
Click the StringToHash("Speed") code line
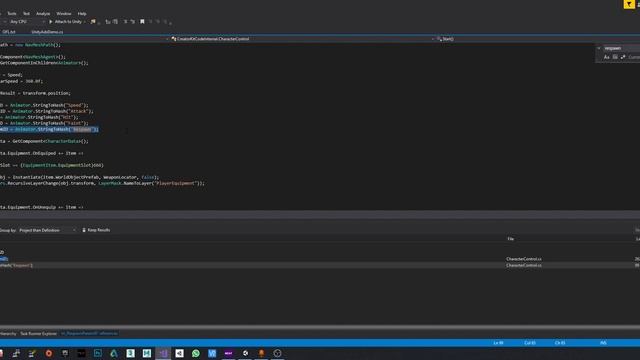(x=44, y=105)
